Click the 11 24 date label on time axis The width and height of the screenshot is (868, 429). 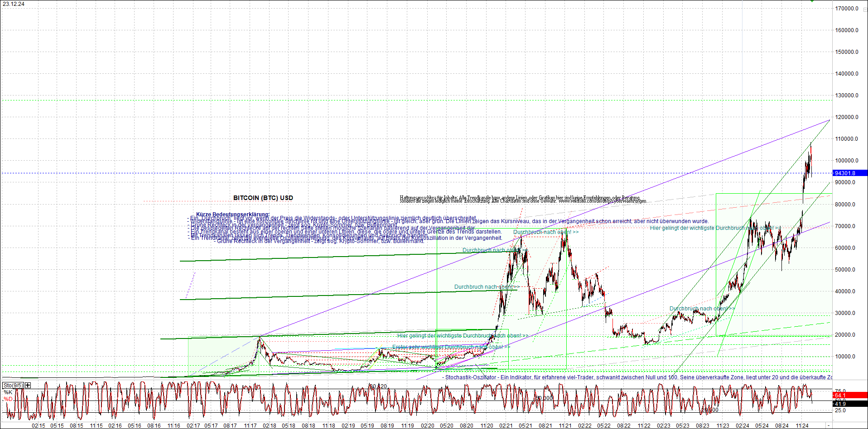(x=802, y=425)
